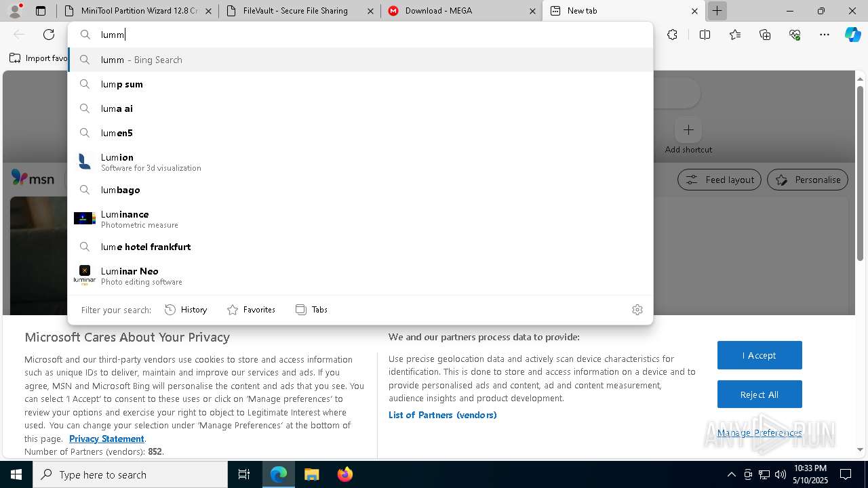Image resolution: width=868 pixels, height=488 pixels.
Task: Launch Copilot sidebar icon
Action: point(852,35)
